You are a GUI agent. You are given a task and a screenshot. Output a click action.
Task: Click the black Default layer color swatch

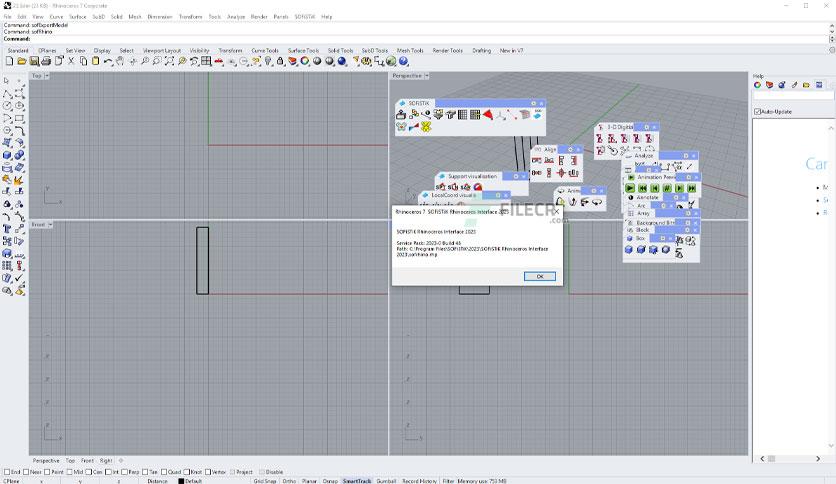(181, 481)
